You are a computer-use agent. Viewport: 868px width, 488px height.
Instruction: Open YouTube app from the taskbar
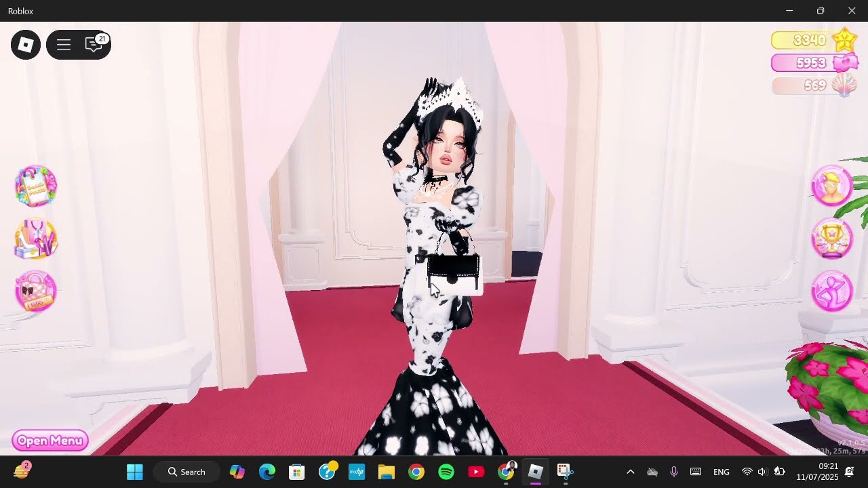[476, 472]
